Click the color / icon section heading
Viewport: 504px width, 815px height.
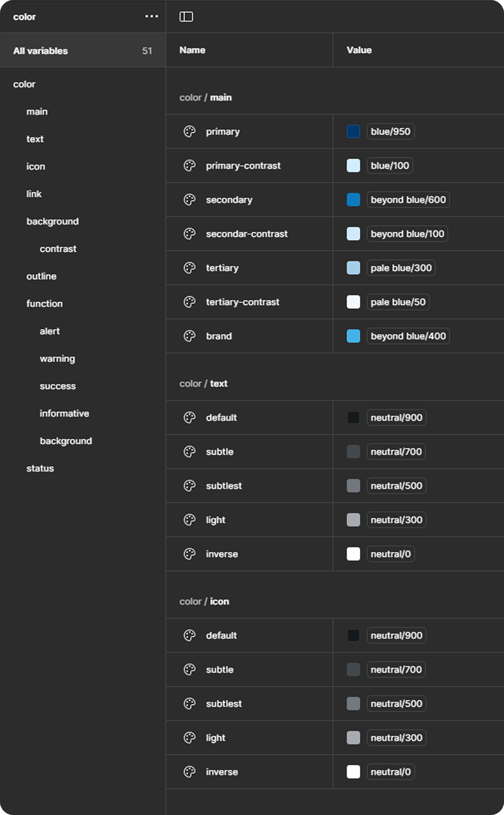[205, 601]
